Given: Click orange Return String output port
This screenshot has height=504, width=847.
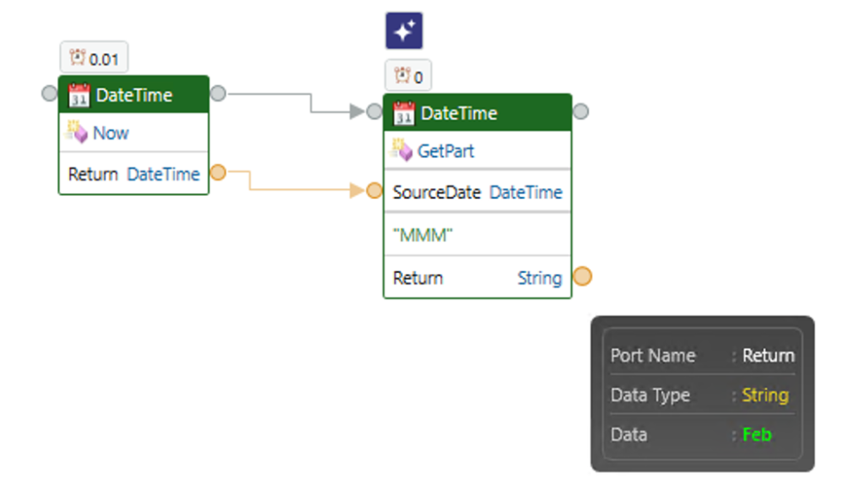Looking at the screenshot, I should [582, 276].
